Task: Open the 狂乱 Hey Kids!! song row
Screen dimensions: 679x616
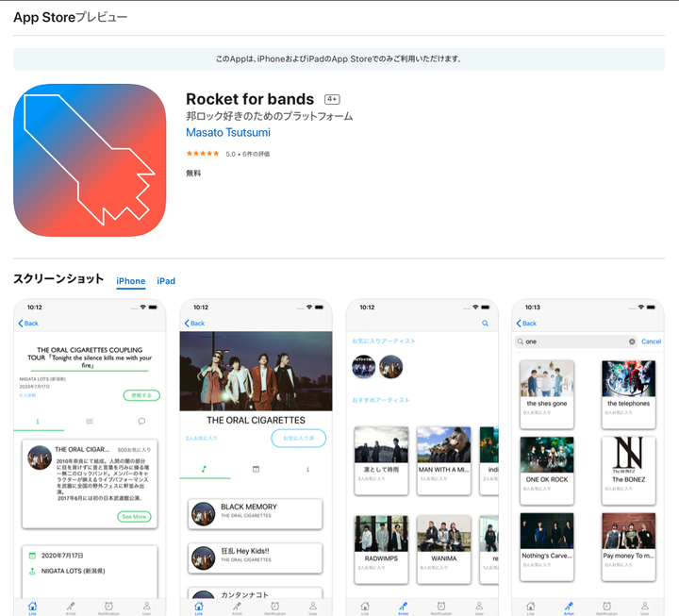Action: [x=256, y=558]
